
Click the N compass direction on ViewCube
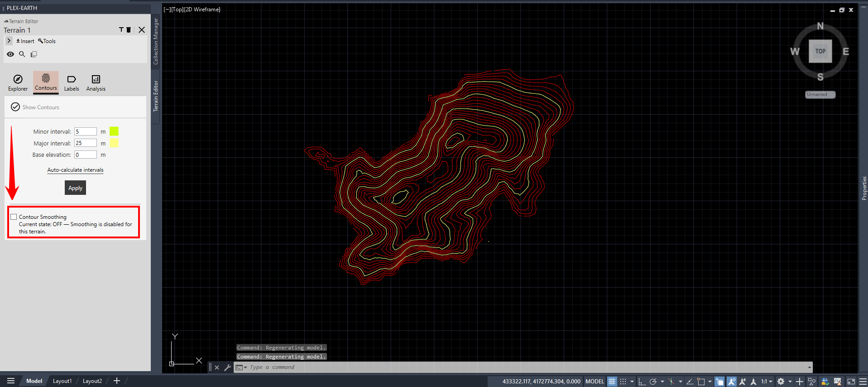(x=820, y=26)
